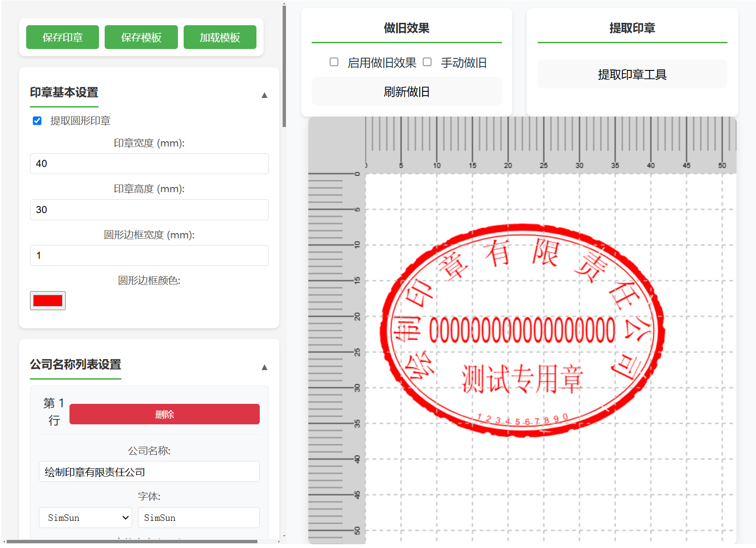Image resolution: width=756 pixels, height=548 pixels.
Task: Open the SimSun font dropdown
Action: point(86,518)
